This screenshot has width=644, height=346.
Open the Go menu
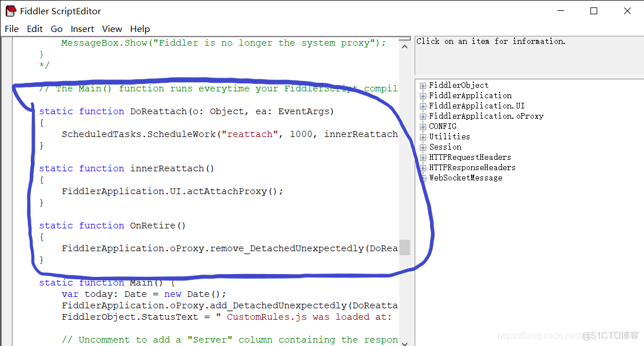[x=56, y=29]
